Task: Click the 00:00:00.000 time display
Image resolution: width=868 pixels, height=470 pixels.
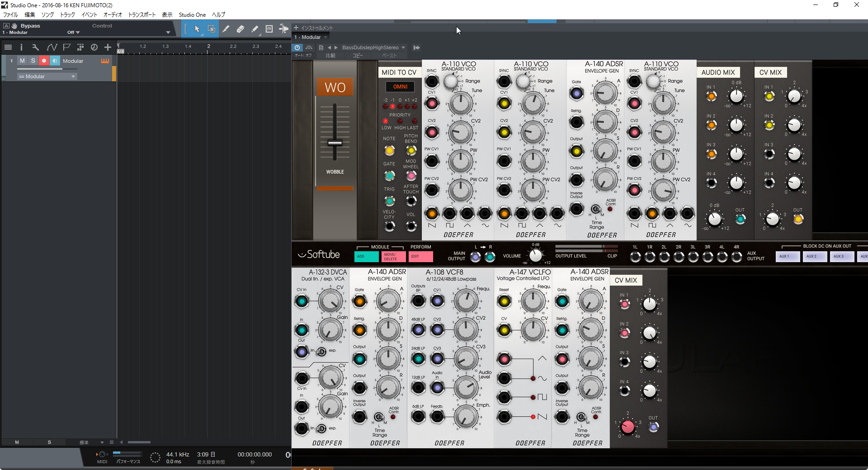Action: pyautogui.click(x=255, y=454)
